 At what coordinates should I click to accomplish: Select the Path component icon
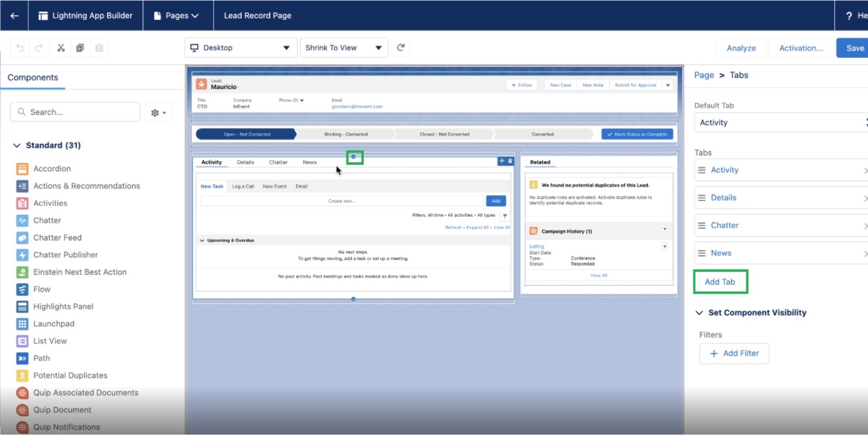22,358
